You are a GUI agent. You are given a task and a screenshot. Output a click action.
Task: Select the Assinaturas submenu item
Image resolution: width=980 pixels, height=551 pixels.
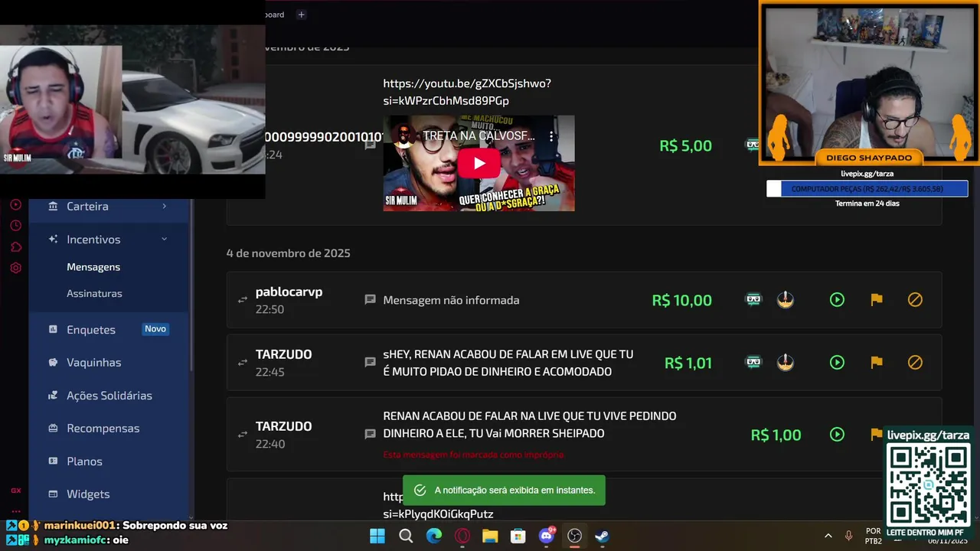(x=94, y=294)
